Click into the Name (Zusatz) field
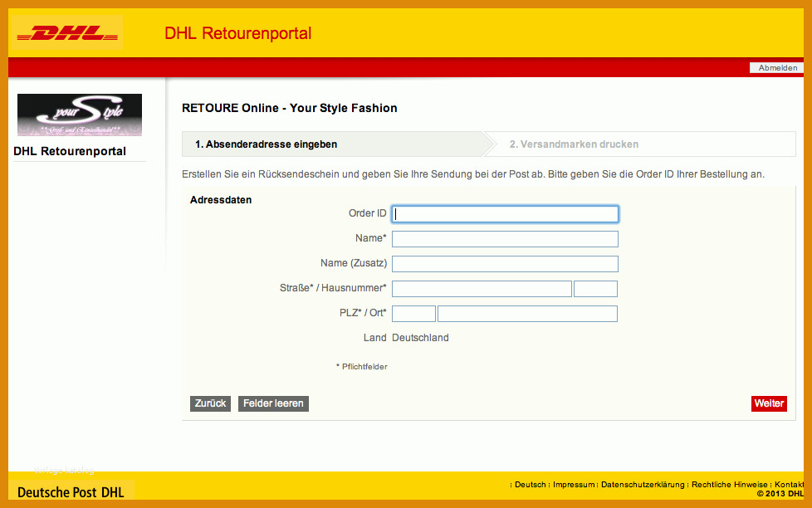The height and width of the screenshot is (508, 812). (x=505, y=264)
